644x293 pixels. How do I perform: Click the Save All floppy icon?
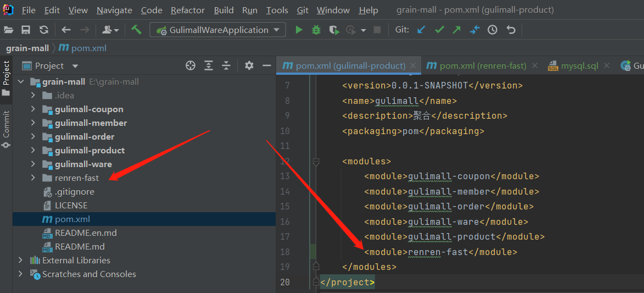(26, 30)
